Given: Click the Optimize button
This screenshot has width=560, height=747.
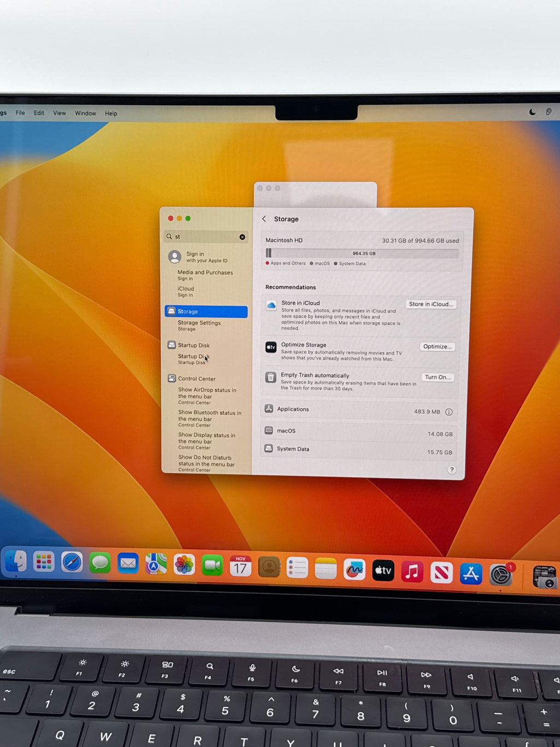Looking at the screenshot, I should pyautogui.click(x=437, y=346).
